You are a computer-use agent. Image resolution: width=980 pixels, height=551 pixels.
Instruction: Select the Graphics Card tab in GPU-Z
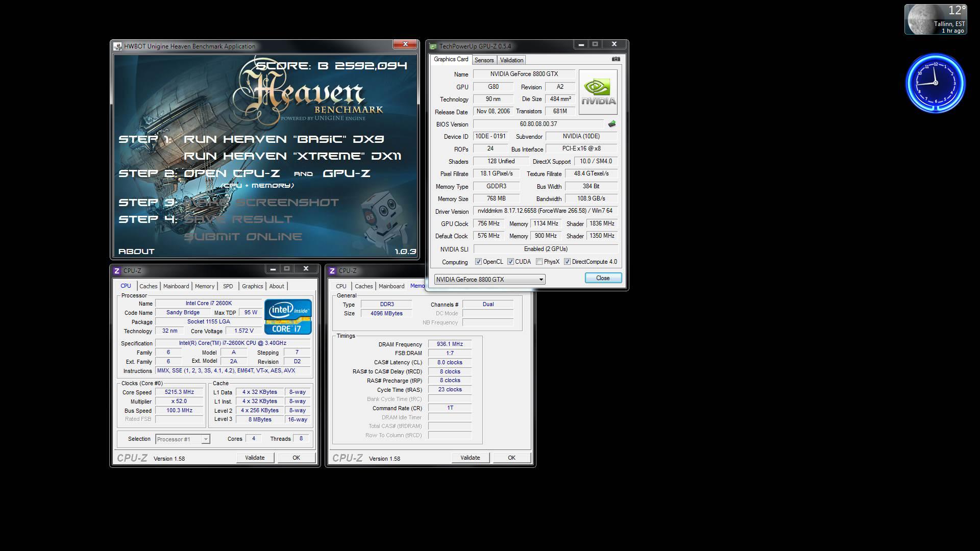click(451, 59)
